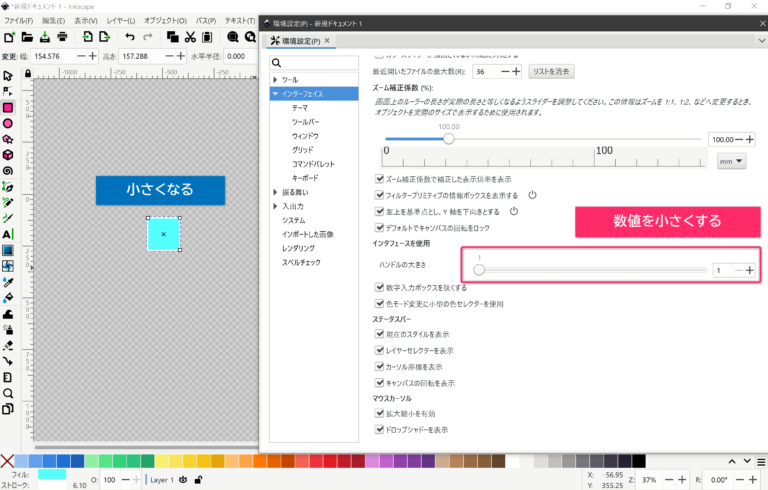Select the Connector tool
This screenshot has height=490, width=768.
coord(8,362)
